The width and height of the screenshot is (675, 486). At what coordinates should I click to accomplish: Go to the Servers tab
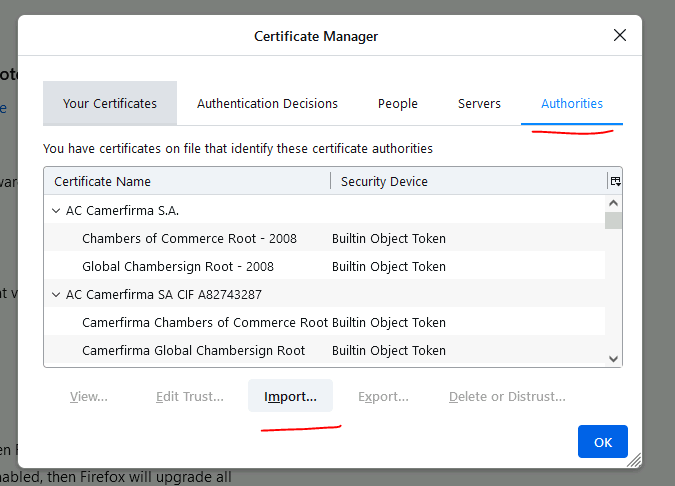click(x=479, y=104)
